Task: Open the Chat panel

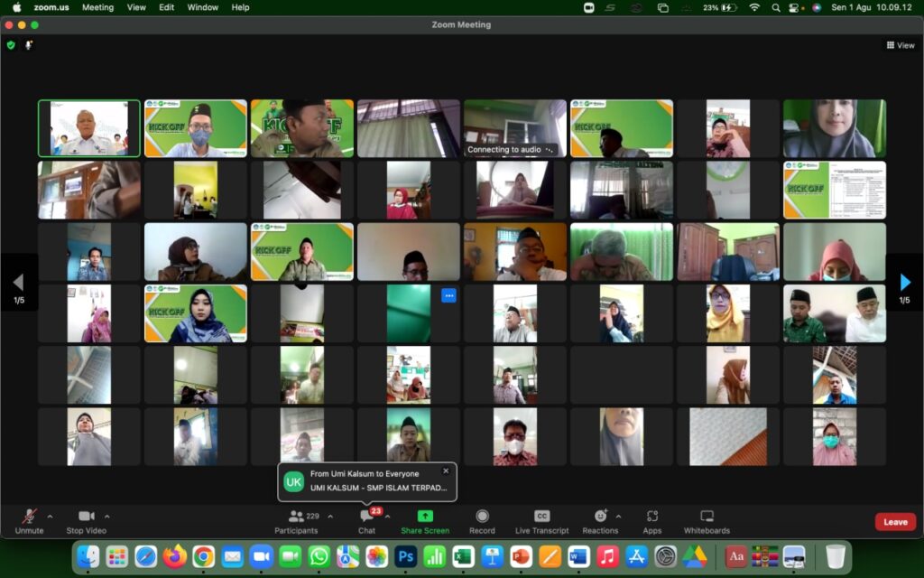Action: tap(366, 517)
